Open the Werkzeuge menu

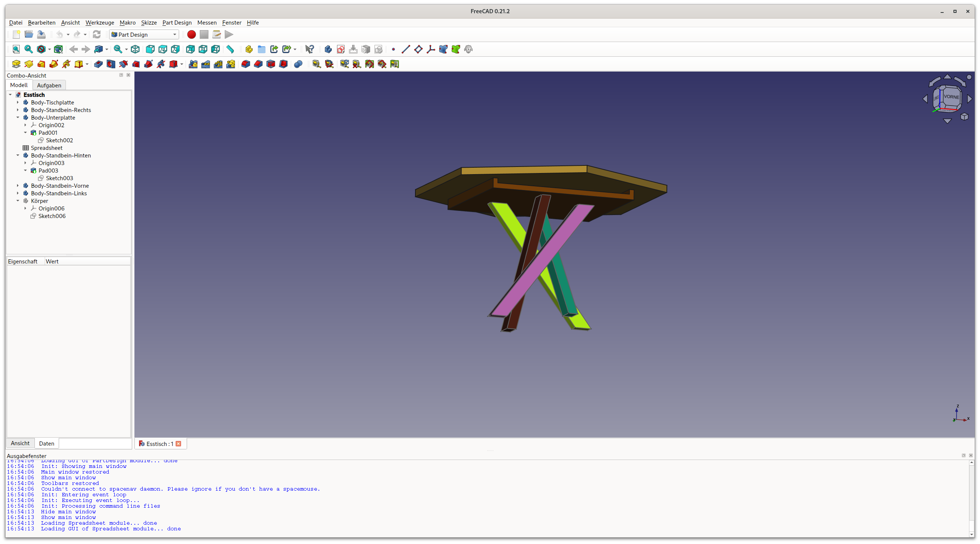(100, 22)
